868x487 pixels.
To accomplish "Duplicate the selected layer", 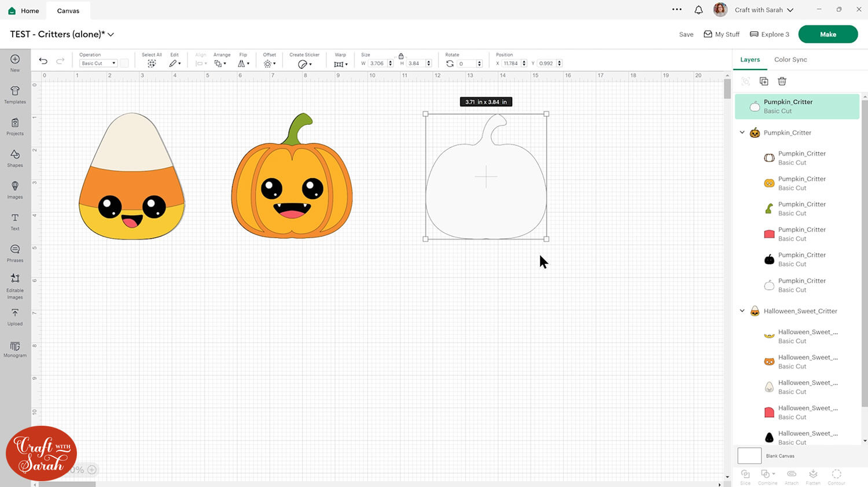I will [x=764, y=82].
